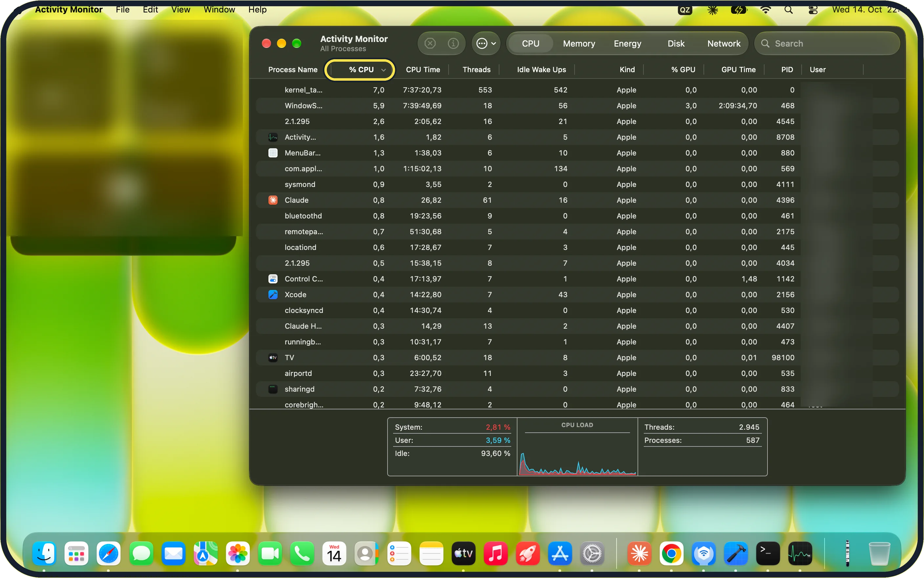Screen dimensions: 924x578
Task: Select the airportd process row
Action: (x=577, y=374)
